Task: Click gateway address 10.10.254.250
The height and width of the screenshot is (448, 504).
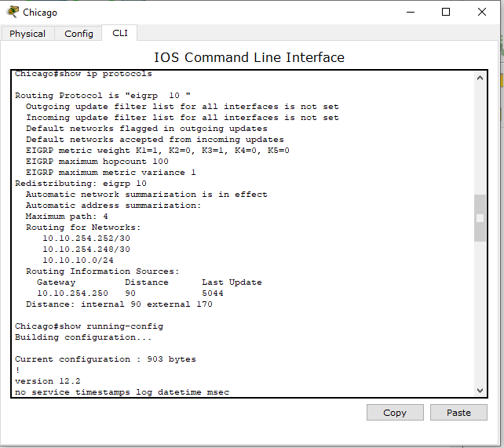Action: [72, 293]
